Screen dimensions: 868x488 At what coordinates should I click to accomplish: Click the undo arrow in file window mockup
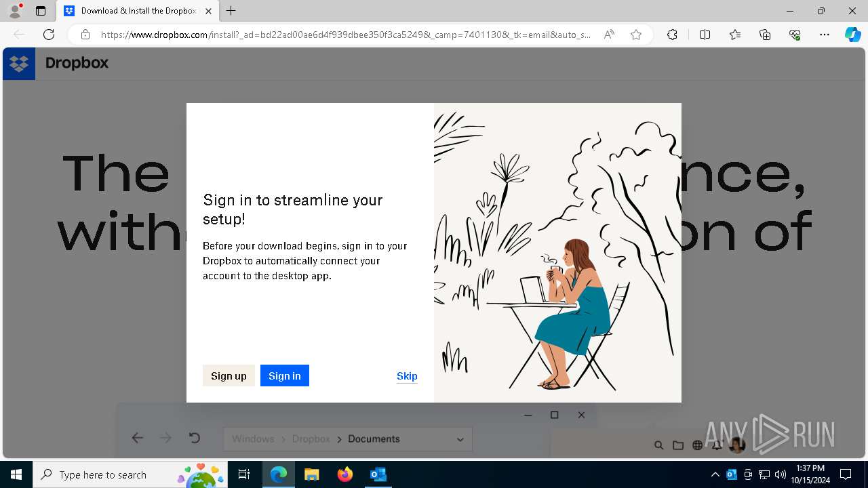[x=195, y=438]
